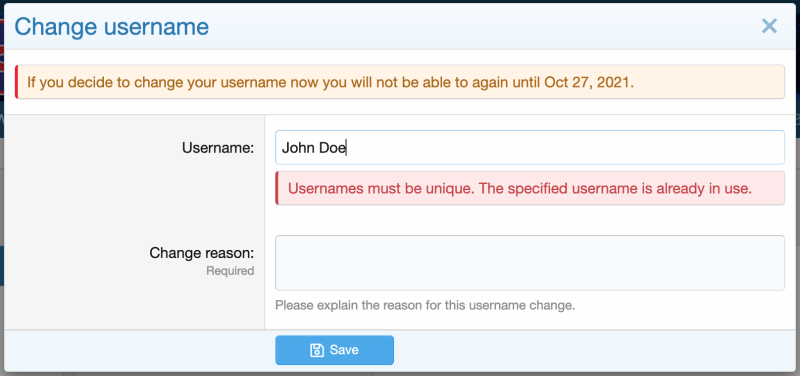Save the new username
The image size is (800, 376).
click(x=334, y=350)
